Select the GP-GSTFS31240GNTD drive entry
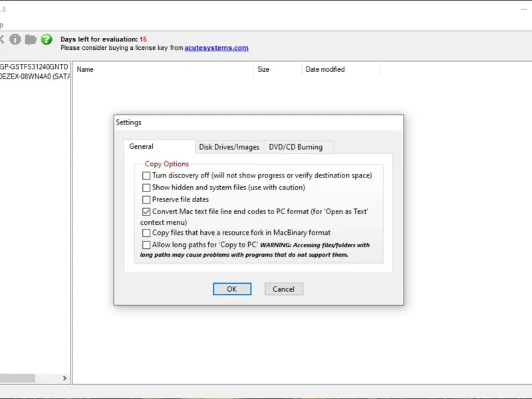The width and height of the screenshot is (532, 399). pos(35,67)
